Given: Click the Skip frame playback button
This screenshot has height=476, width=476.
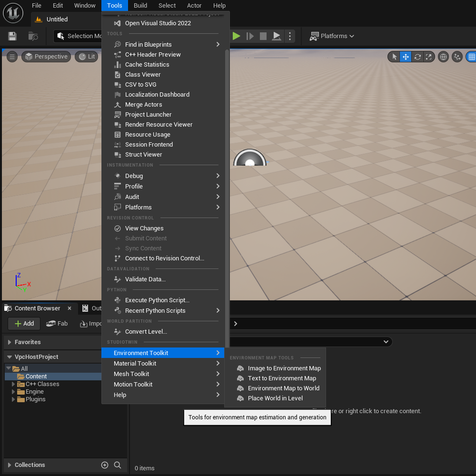Looking at the screenshot, I should tap(250, 36).
